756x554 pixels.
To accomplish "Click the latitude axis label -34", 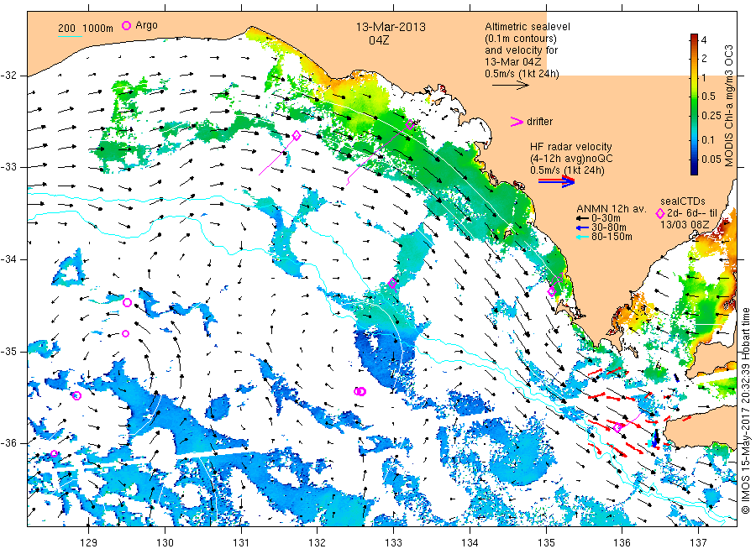I will click(x=9, y=259).
